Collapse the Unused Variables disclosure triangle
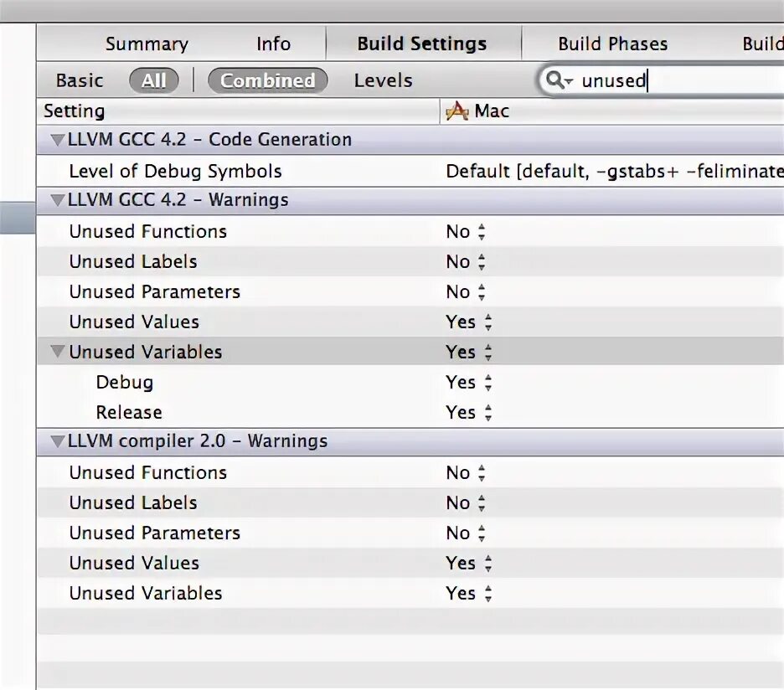Image resolution: width=784 pixels, height=690 pixels. click(x=58, y=352)
